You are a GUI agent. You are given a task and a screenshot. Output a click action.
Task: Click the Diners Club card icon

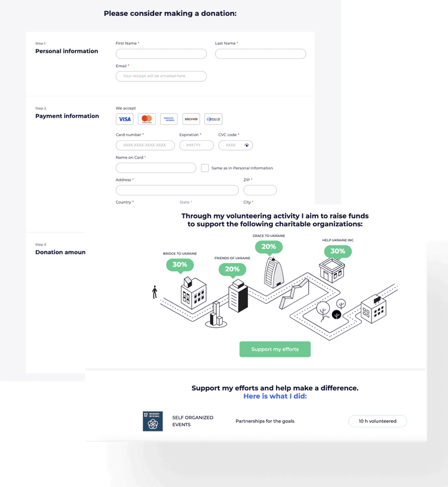213,119
